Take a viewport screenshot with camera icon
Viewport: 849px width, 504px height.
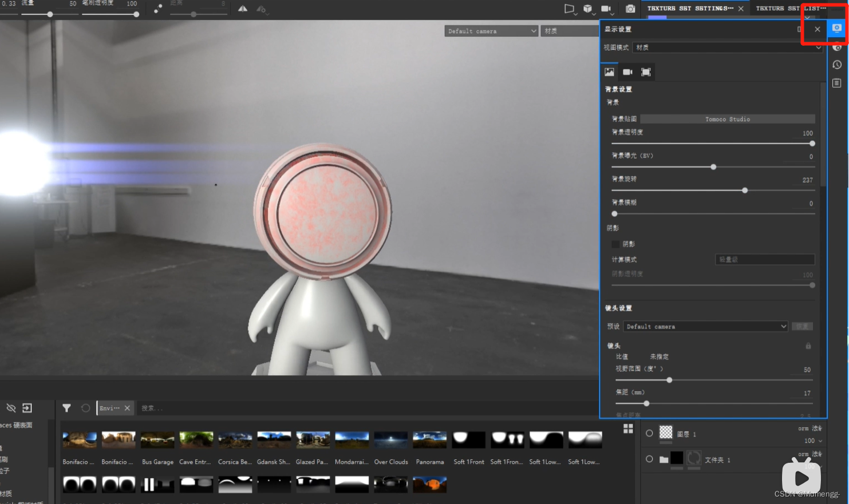(630, 9)
